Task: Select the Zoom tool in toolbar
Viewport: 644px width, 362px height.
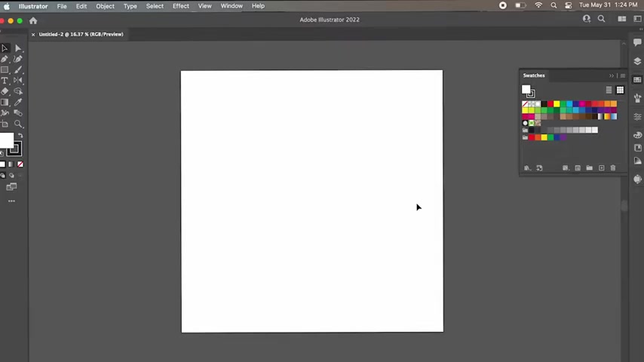Action: tap(18, 124)
